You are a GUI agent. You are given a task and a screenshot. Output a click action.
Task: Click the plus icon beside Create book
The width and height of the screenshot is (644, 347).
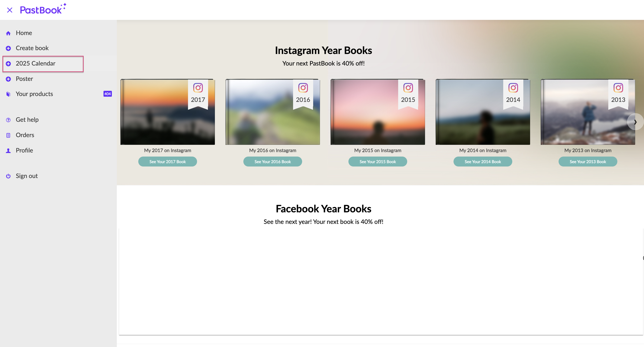click(x=8, y=48)
